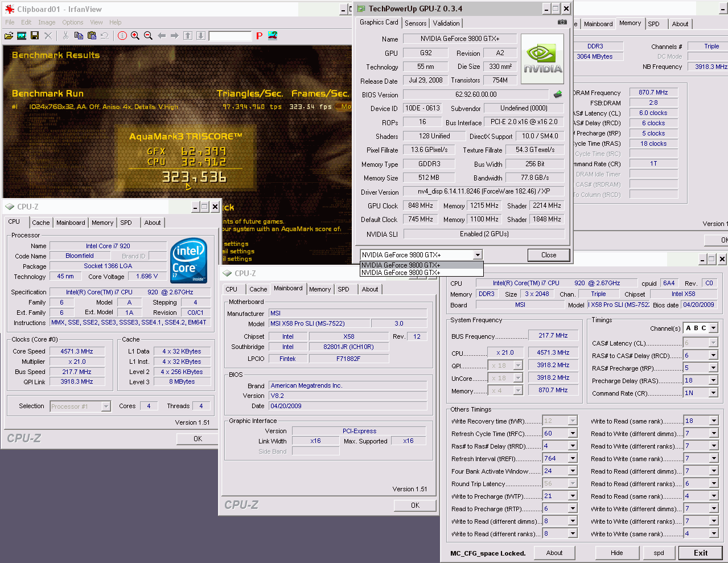This screenshot has width=728, height=563.
Task: Click the IrfanView downward page arrow icon
Action: click(x=201, y=36)
